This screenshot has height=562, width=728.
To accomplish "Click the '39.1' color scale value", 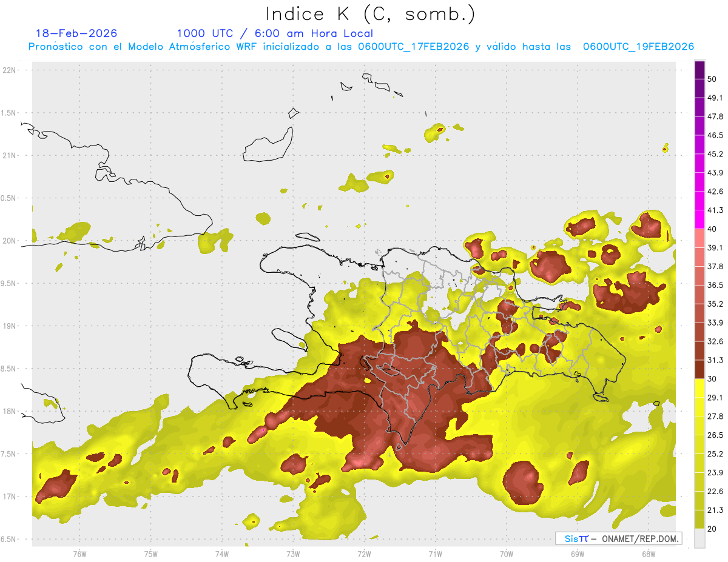I will [715, 248].
